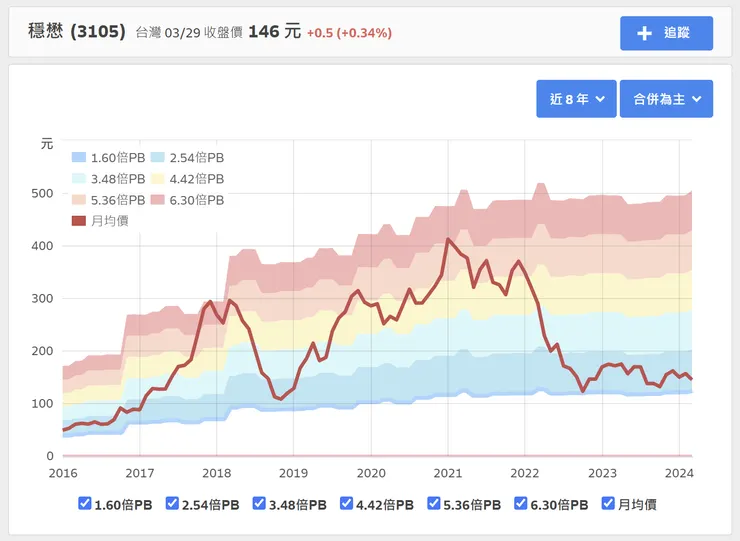The width and height of the screenshot is (740, 541).
Task: Click the 5.36倍PB legend color swatch
Action: (x=79, y=200)
